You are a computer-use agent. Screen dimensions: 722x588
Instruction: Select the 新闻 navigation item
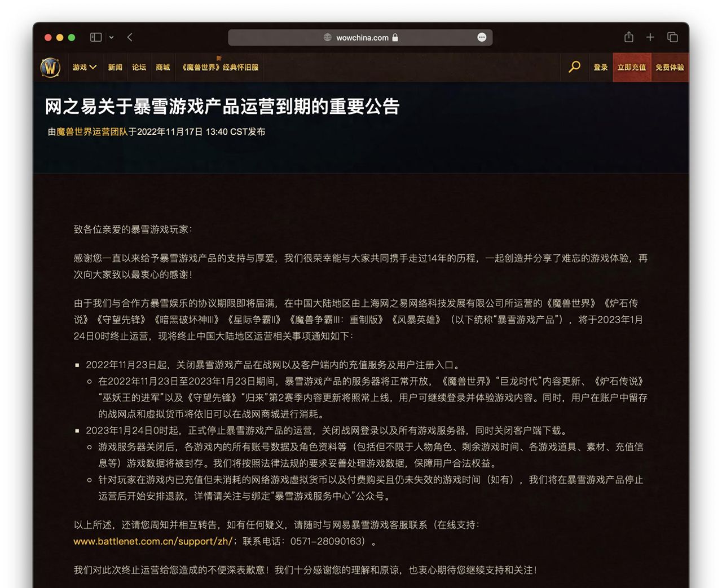click(x=115, y=67)
